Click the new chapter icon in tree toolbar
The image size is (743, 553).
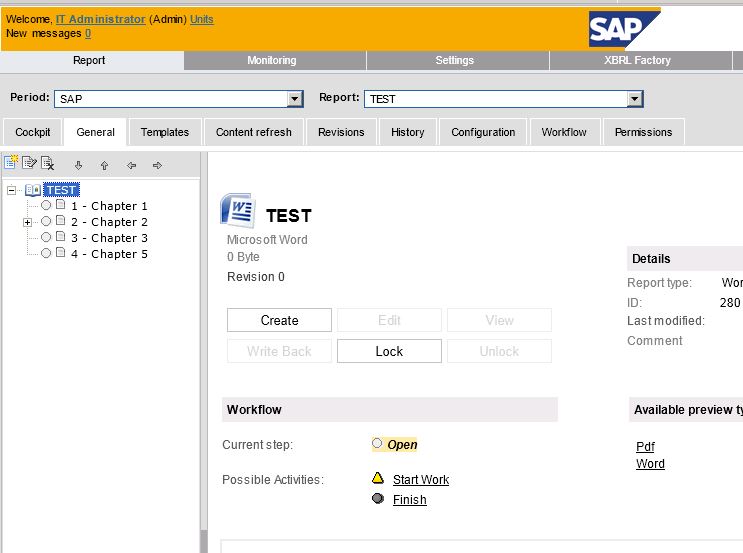coord(11,163)
